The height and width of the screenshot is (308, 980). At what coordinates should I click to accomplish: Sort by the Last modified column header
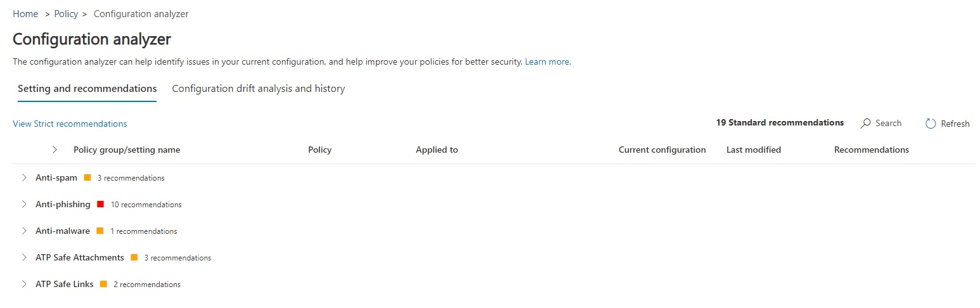click(x=754, y=150)
